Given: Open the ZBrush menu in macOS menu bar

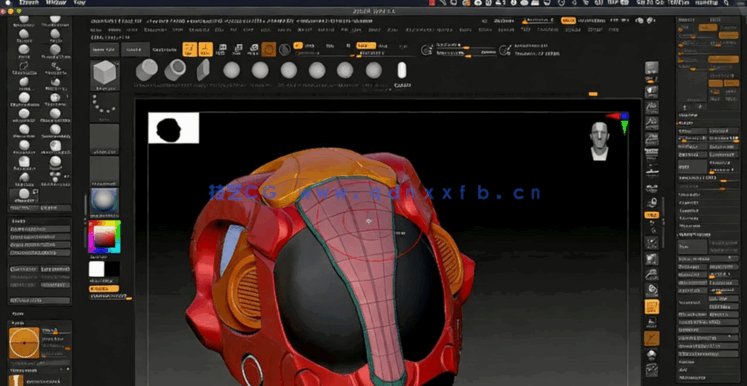Looking at the screenshot, I should pyautogui.click(x=29, y=2).
